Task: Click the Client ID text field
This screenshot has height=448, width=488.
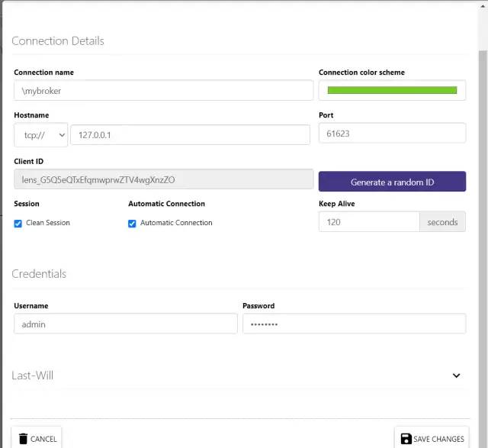Action: click(x=163, y=179)
